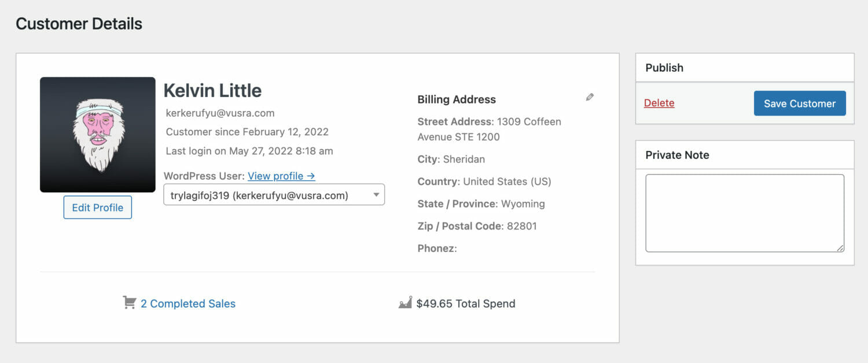Click the State / Province: Wyoming line
Screen dimensions: 868x363
481,204
